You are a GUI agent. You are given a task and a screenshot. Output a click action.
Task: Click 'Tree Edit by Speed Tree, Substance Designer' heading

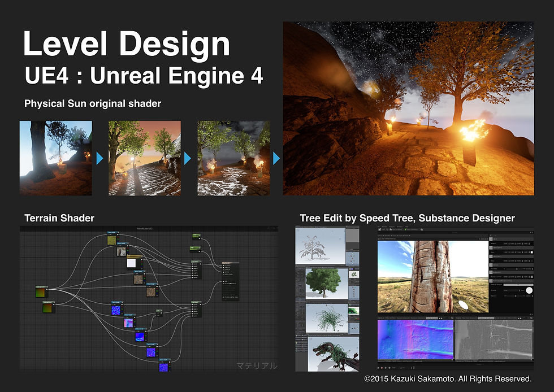click(407, 218)
